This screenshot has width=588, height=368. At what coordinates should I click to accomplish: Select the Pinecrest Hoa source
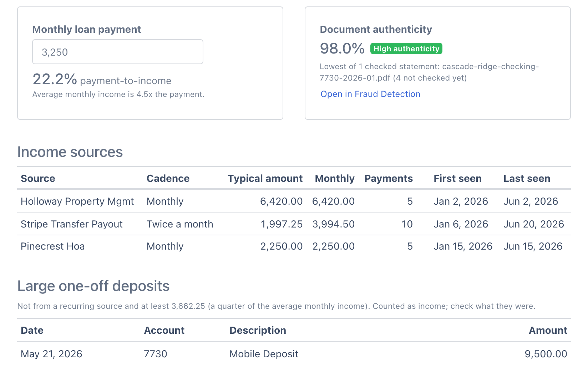point(53,246)
